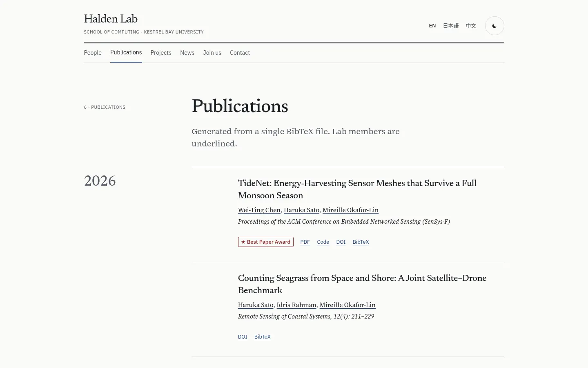Go to the People tab

point(93,53)
